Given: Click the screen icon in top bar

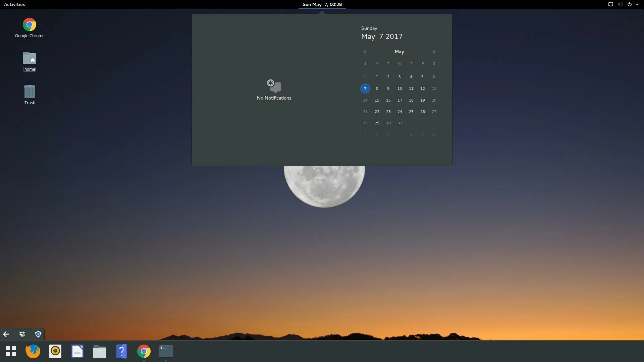Looking at the screenshot, I should (x=611, y=4).
